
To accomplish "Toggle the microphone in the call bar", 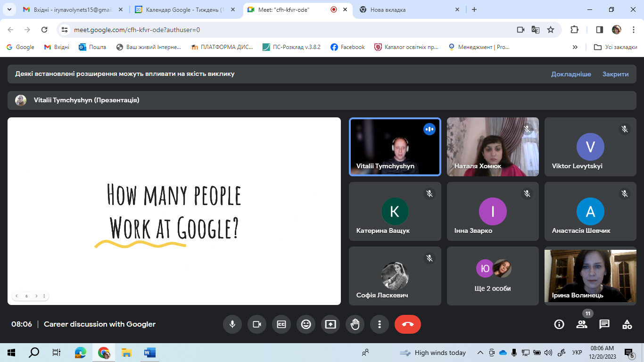I will pos(232,324).
